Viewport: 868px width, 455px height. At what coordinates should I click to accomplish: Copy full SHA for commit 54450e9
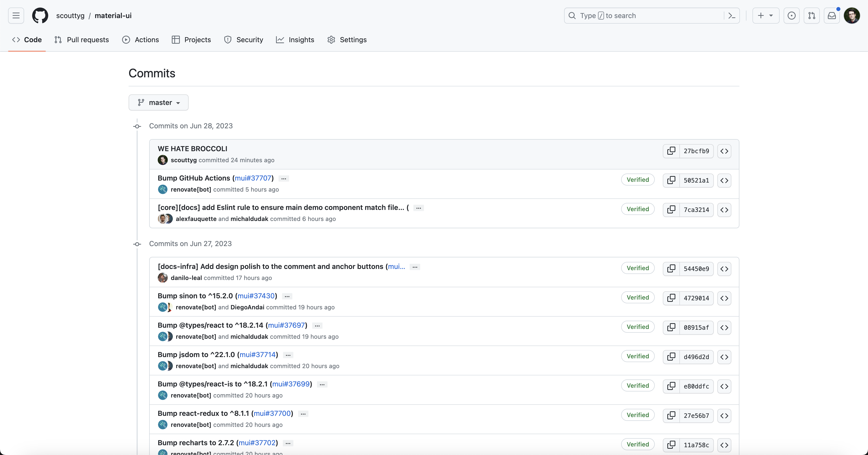671,268
